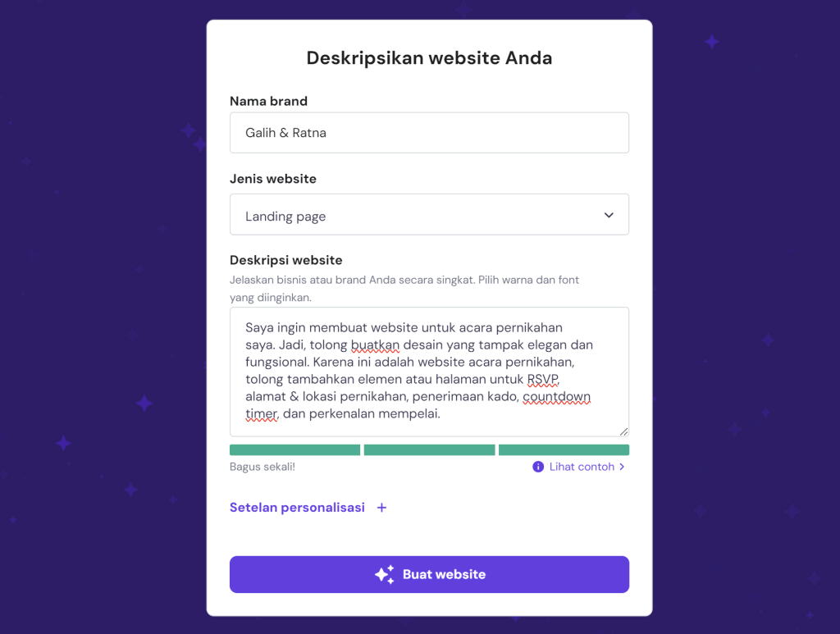Click the Deskripsi website label
This screenshot has width=840, height=634.
click(x=285, y=260)
